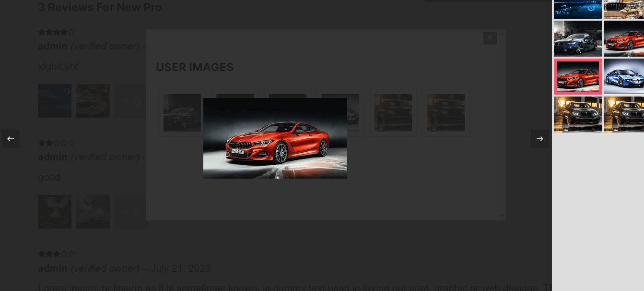This screenshot has width=644, height=291.
Task: Click the three-star rating of third review
Action: point(57,254)
